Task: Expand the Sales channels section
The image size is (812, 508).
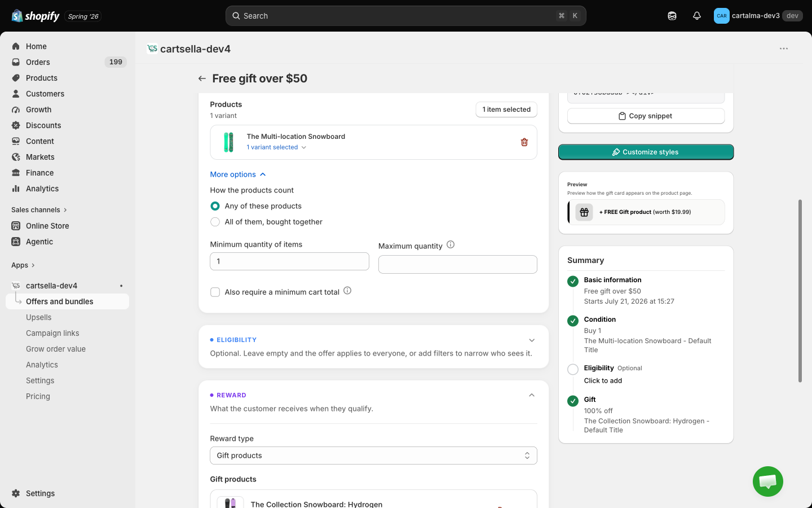Action: [x=39, y=210]
